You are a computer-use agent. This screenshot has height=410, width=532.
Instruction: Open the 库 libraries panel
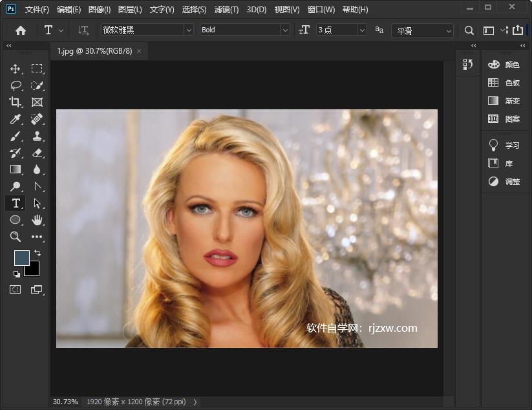pyautogui.click(x=500, y=164)
